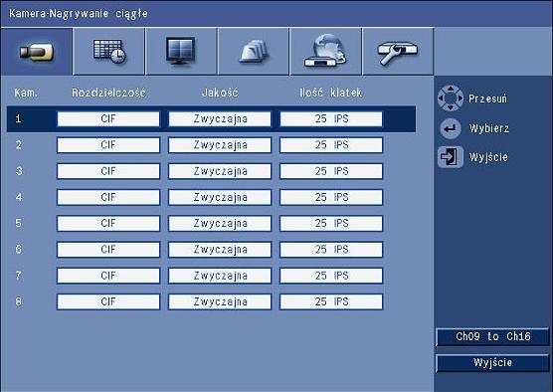The width and height of the screenshot is (553, 392).
Task: Click the Wybierz enter-arrow icon
Action: (x=451, y=128)
